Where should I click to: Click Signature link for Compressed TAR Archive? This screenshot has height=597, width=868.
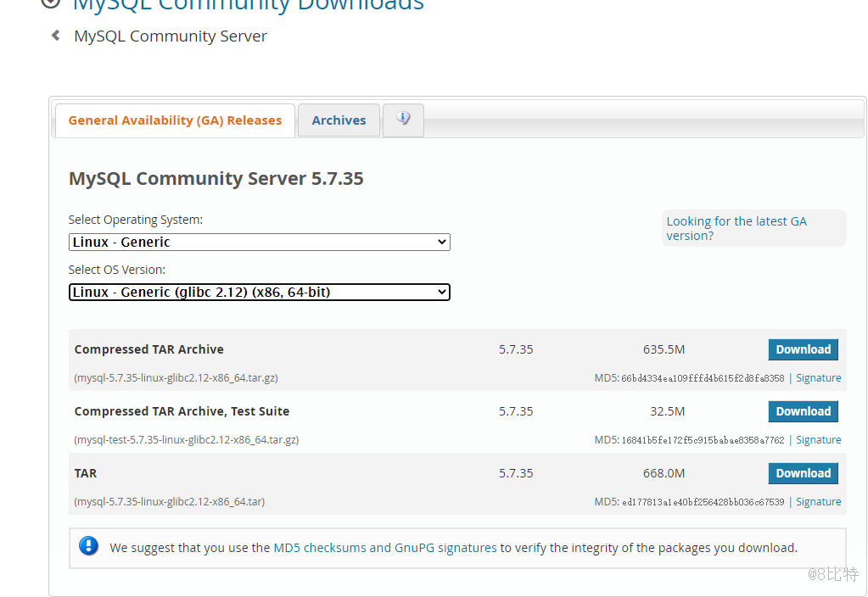817,377
